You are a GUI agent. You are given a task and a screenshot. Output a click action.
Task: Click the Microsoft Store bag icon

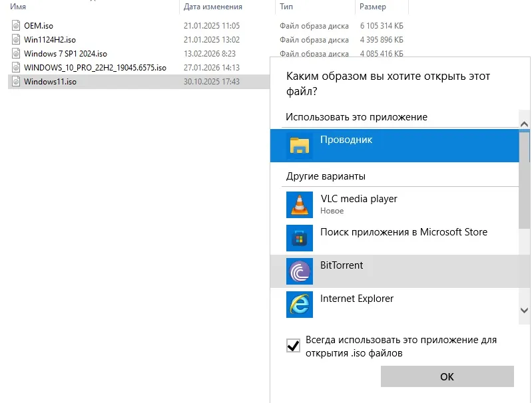click(x=300, y=238)
